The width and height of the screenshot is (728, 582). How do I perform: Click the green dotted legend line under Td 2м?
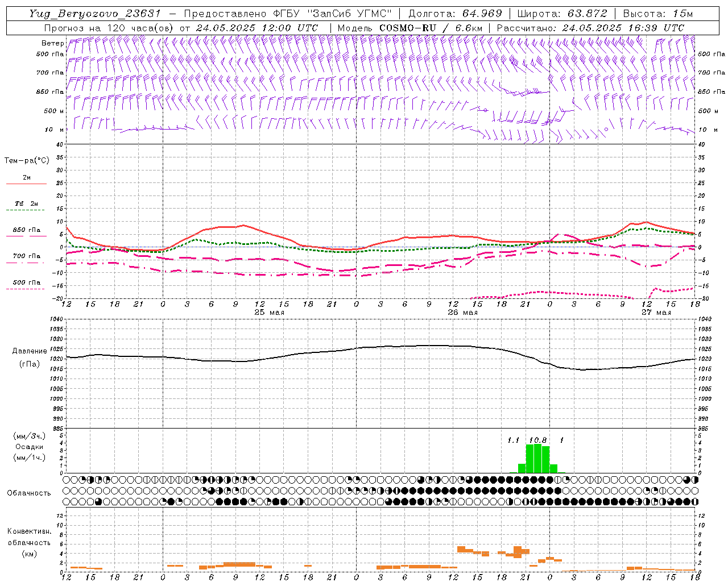pyautogui.click(x=25, y=210)
